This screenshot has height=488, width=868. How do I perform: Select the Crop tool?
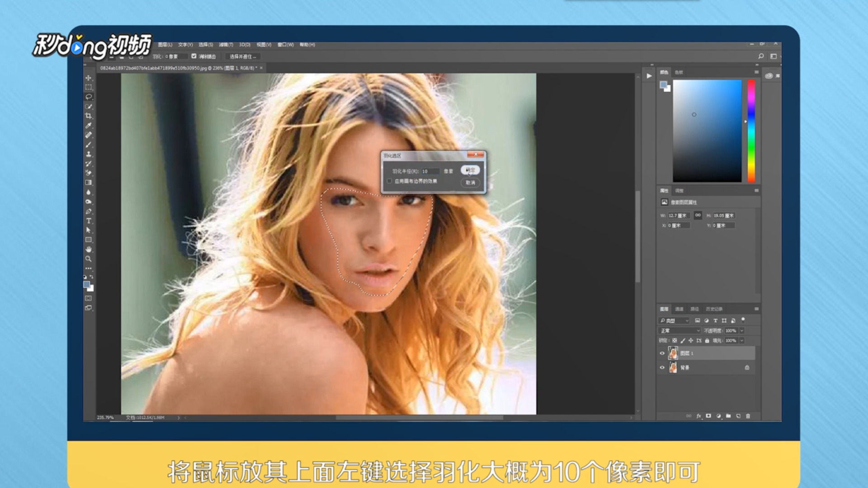point(89,116)
